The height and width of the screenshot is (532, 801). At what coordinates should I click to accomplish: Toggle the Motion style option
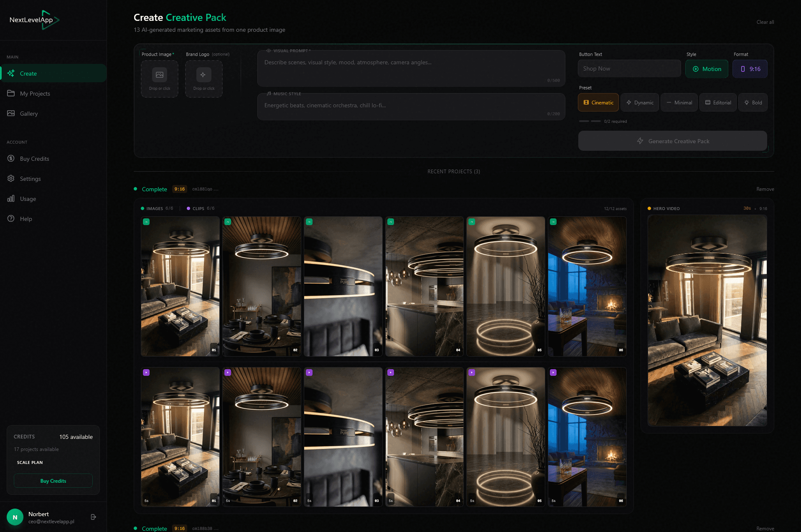pyautogui.click(x=706, y=68)
